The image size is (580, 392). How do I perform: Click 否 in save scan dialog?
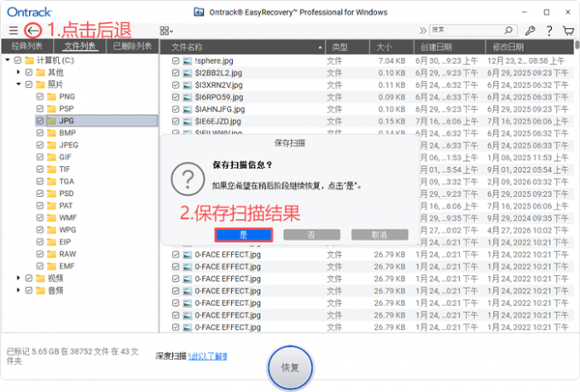(311, 234)
